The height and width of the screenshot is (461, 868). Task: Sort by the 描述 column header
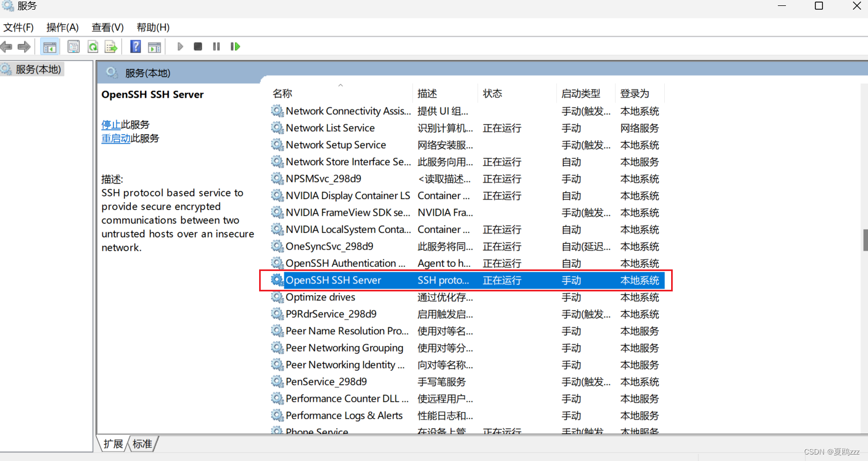click(445, 93)
